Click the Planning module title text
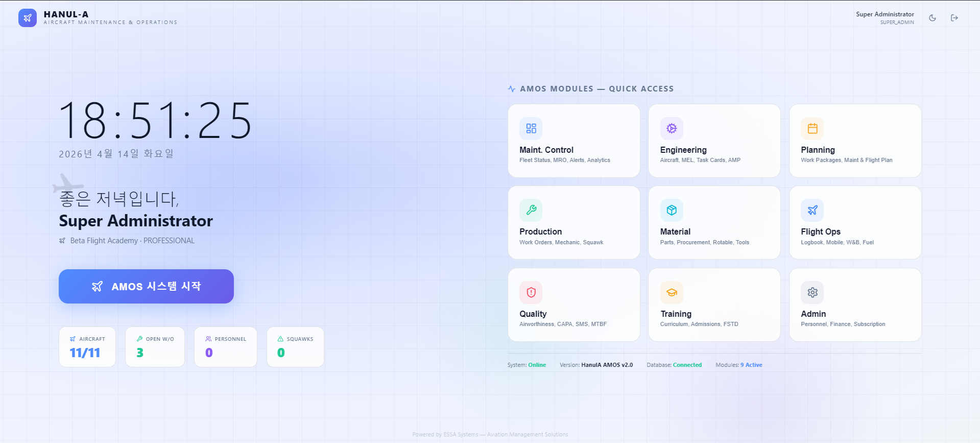 (818, 150)
